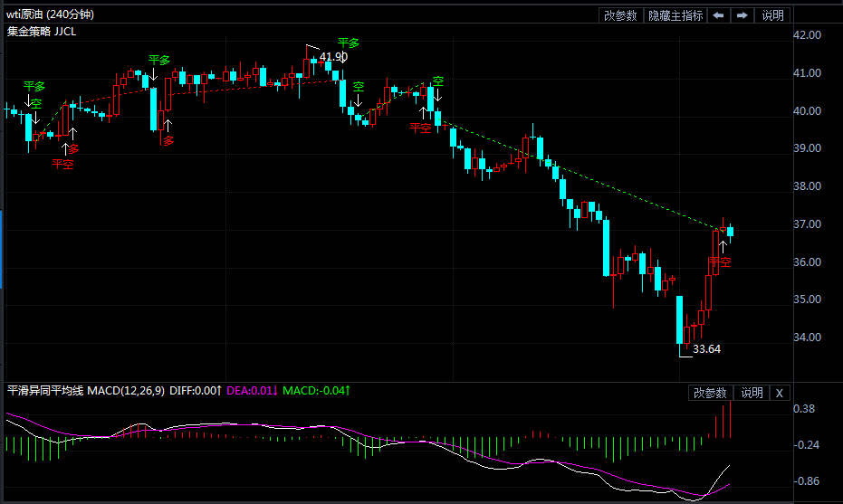
Task: Click the green MACD:-0.04 value readout
Action: 317,391
